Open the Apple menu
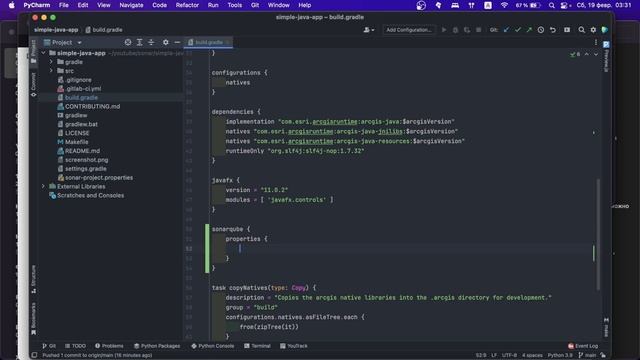The image size is (640, 360). tap(11, 5)
